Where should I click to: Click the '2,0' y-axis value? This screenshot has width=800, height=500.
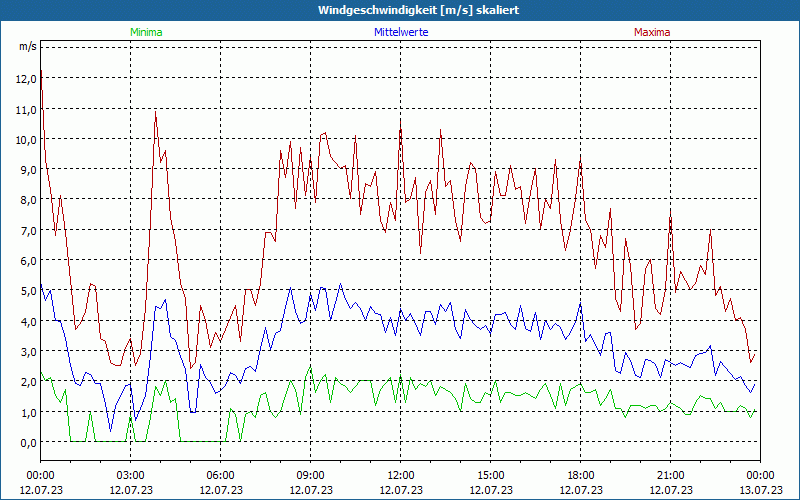pyautogui.click(x=30, y=382)
